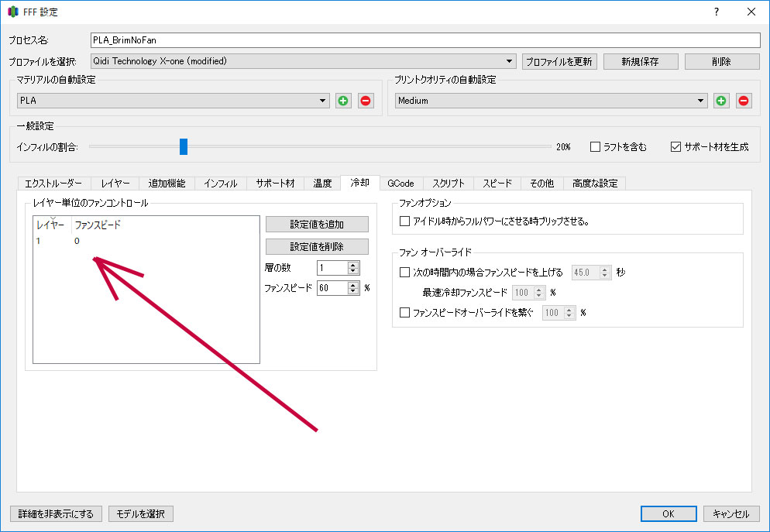Switch to the GCode tab

pos(400,184)
